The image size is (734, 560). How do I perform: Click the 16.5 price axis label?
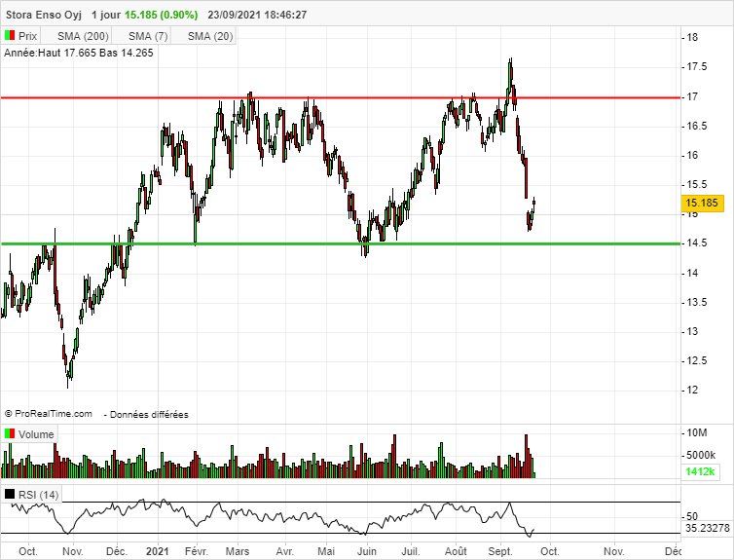tap(697, 126)
